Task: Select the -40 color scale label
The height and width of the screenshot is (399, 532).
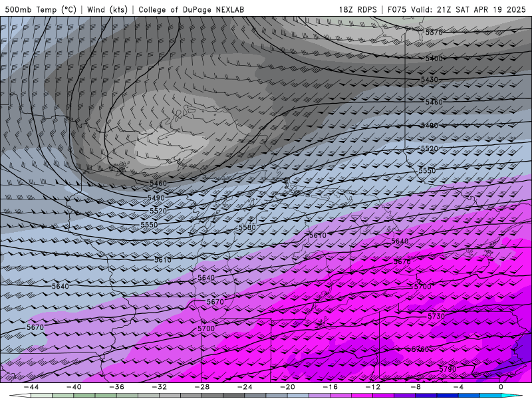Action: [x=74, y=387]
